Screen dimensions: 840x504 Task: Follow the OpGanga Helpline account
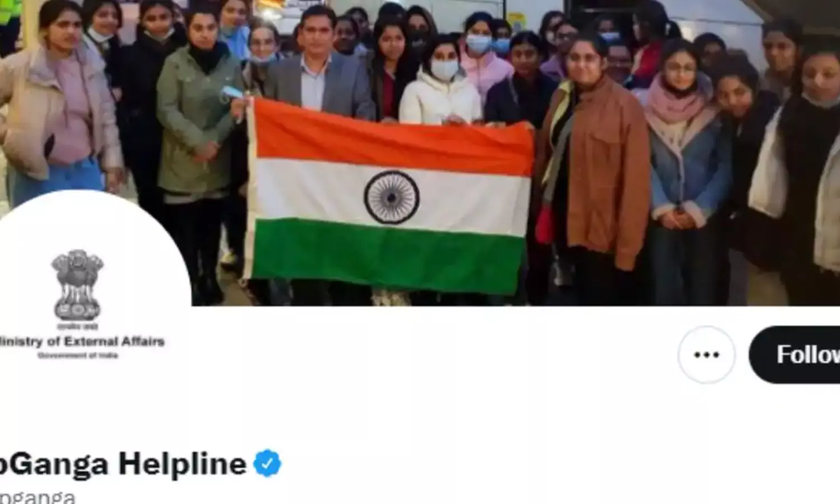(795, 354)
